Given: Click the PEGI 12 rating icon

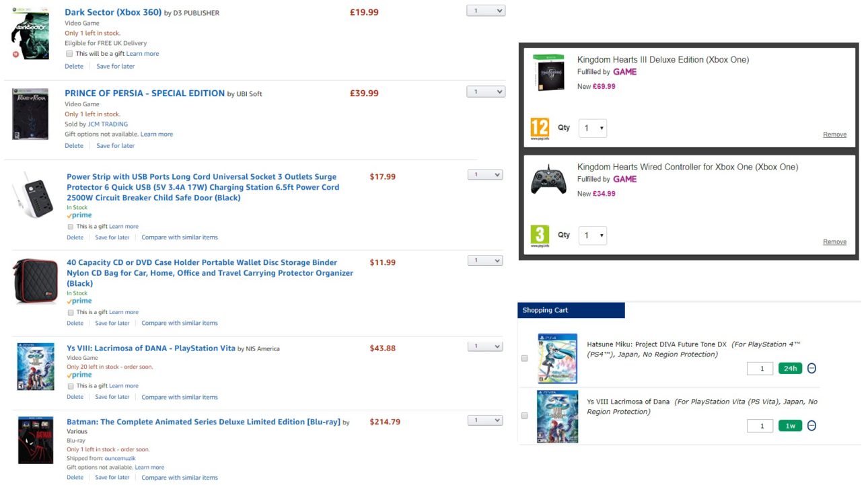Looking at the screenshot, I should click(x=540, y=128).
